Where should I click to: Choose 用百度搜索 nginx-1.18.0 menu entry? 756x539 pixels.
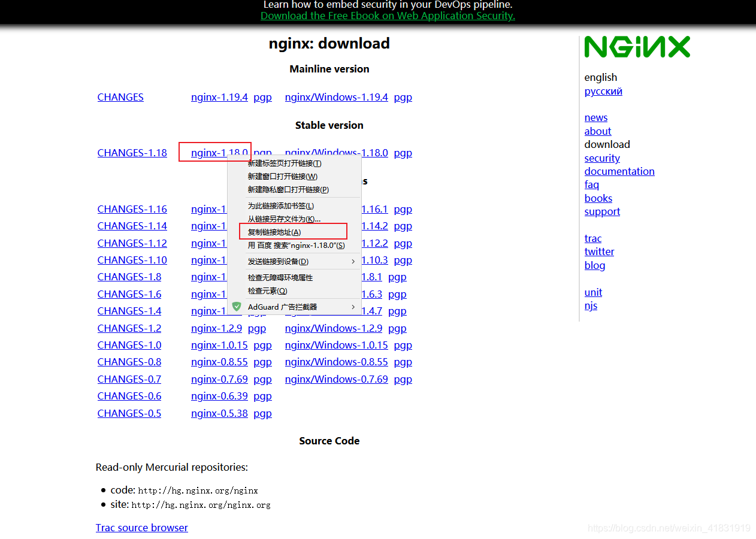point(297,246)
